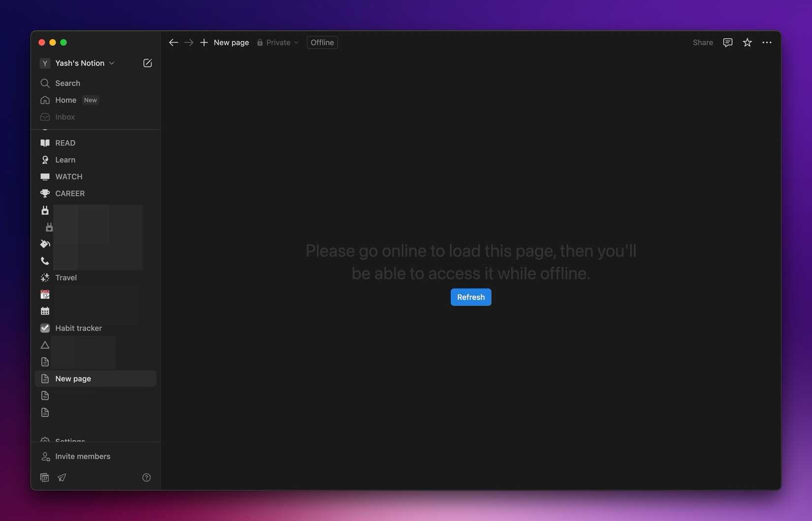Click the monitor icon next to WATCH
812x521 pixels.
45,176
